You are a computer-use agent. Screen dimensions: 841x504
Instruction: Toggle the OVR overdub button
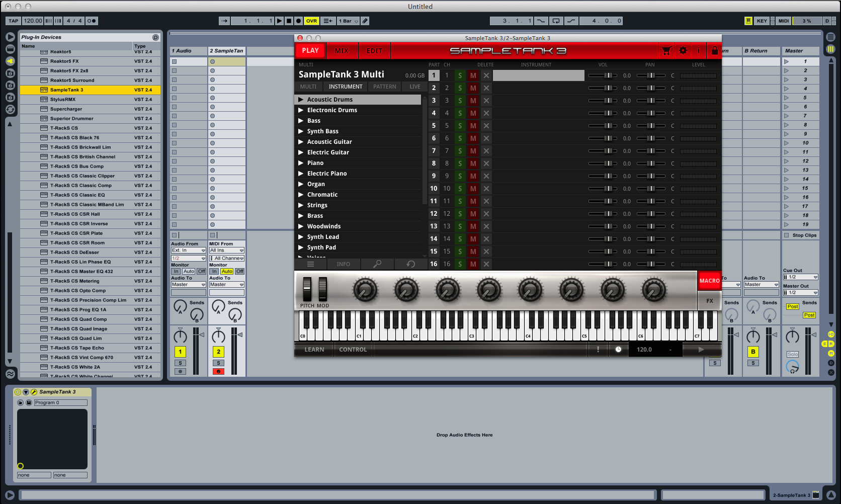pyautogui.click(x=311, y=21)
